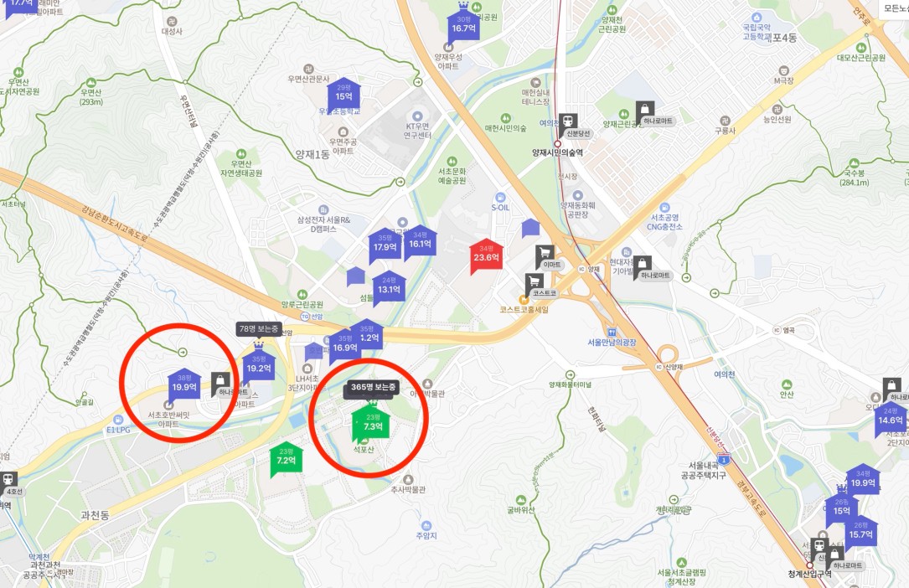Click the crowned 19.2억 price marker
This screenshot has height=588, width=909.
point(259,364)
